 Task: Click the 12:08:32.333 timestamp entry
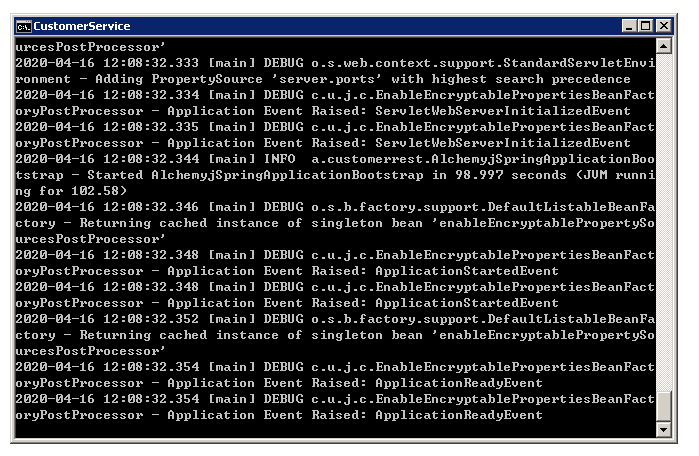tap(151, 63)
